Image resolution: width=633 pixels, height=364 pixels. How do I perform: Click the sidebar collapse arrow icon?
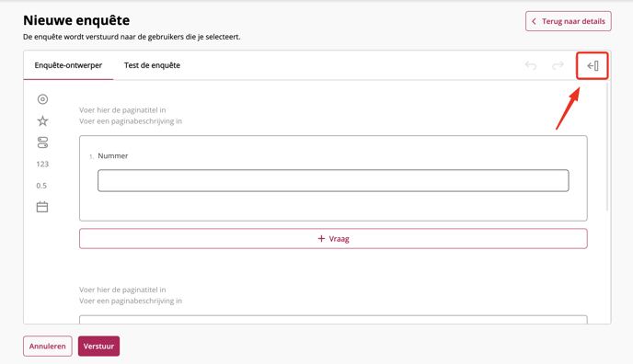(593, 65)
